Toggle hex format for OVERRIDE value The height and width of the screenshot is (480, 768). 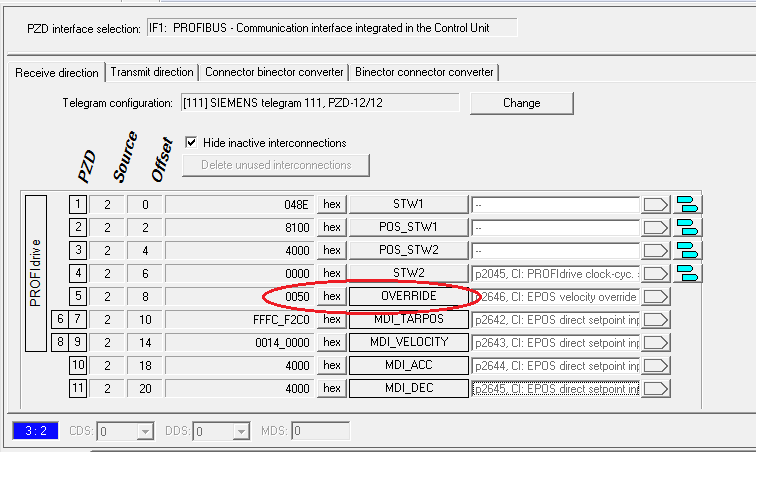coord(332,296)
